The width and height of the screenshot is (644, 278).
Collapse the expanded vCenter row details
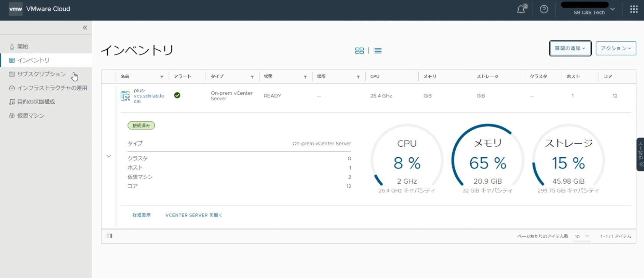click(x=109, y=156)
